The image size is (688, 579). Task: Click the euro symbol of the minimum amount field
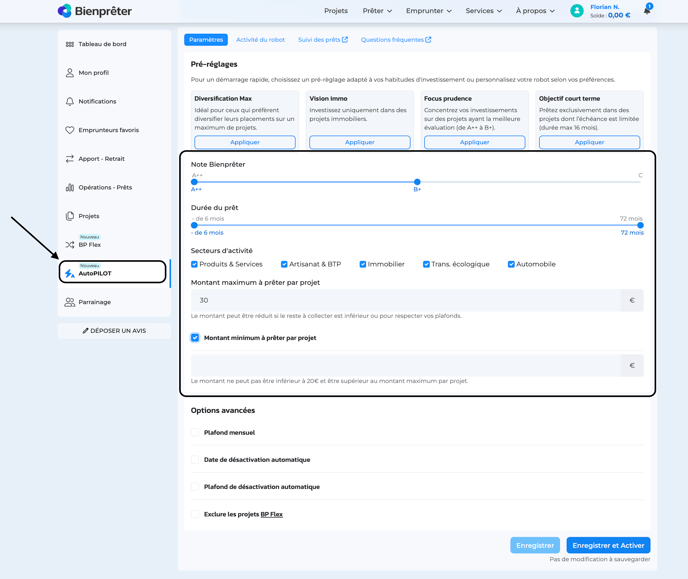click(x=632, y=365)
